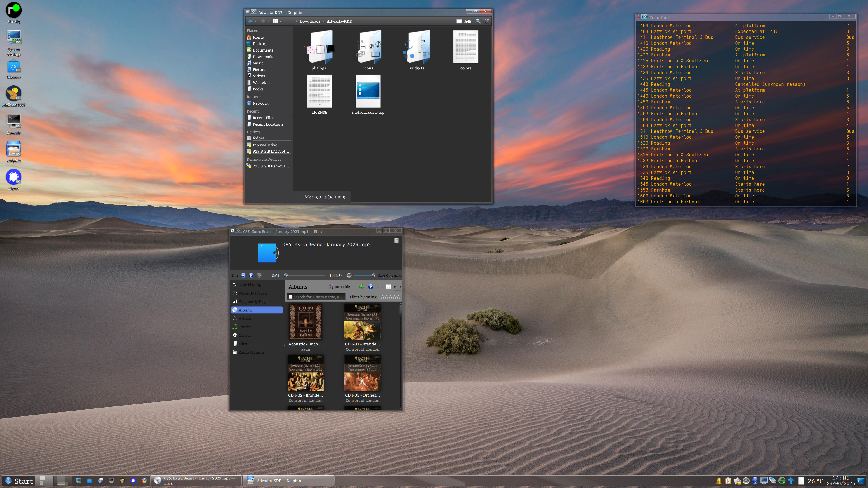Expand the breadcrumb arrow before Downloads

click(297, 21)
